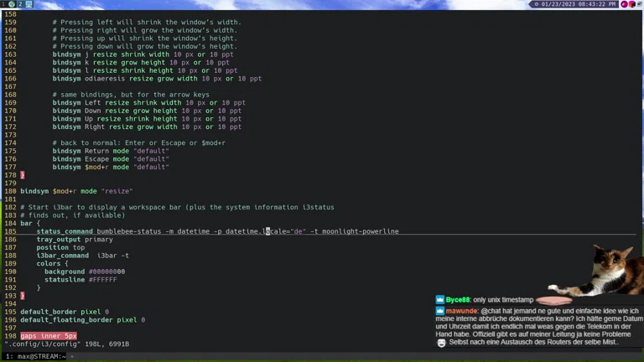The height and width of the screenshot is (362, 644).
Task: Click the closing brace on line 178
Action: point(23,175)
